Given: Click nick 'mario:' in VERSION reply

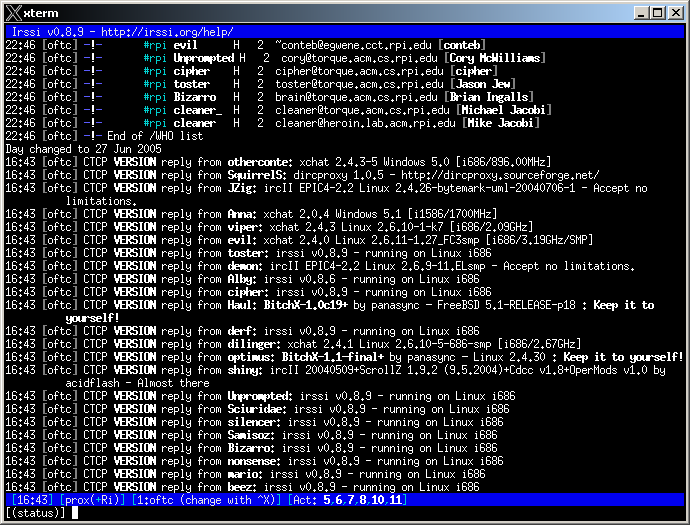Looking at the screenshot, I should [x=245, y=474].
